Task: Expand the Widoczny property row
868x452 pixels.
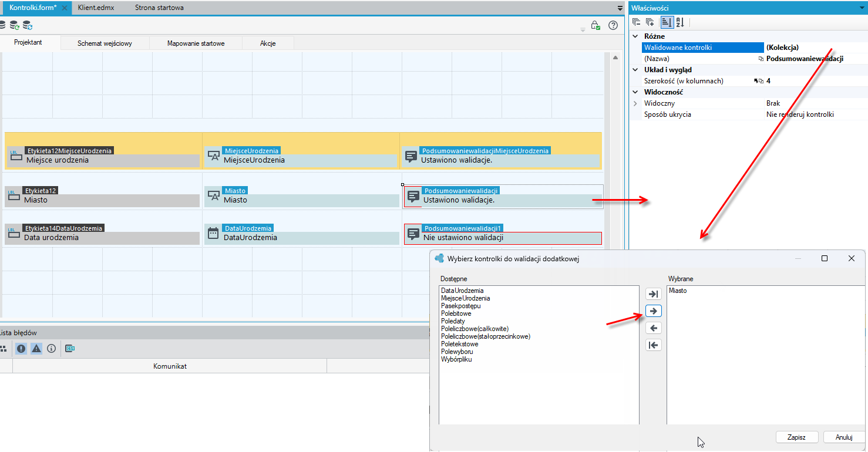Action: pos(635,103)
